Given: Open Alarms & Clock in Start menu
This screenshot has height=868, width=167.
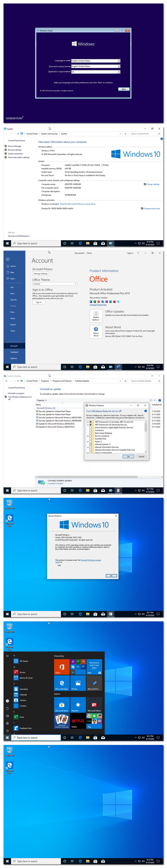Looking at the screenshot, I should 23,678.
